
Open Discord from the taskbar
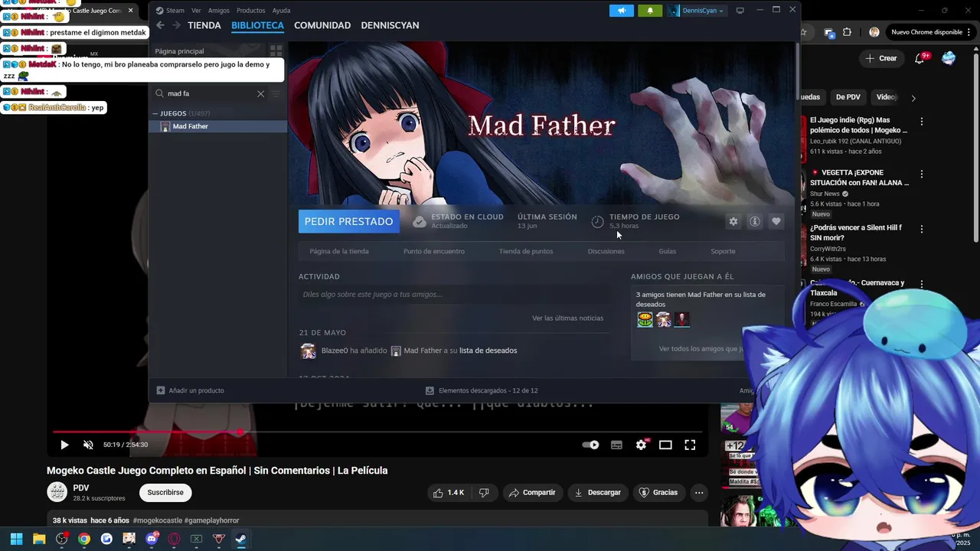click(x=152, y=539)
